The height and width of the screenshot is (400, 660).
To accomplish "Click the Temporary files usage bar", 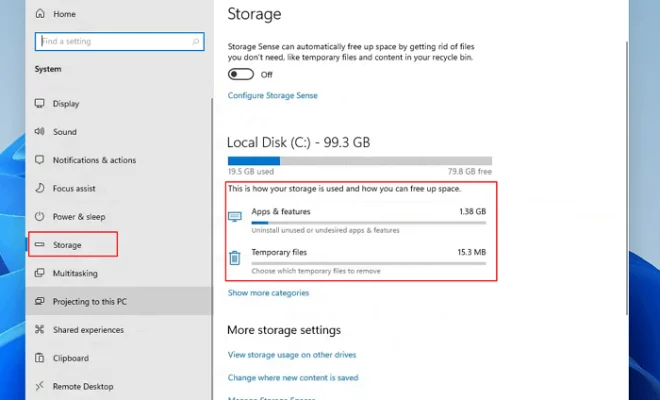I will (x=369, y=263).
